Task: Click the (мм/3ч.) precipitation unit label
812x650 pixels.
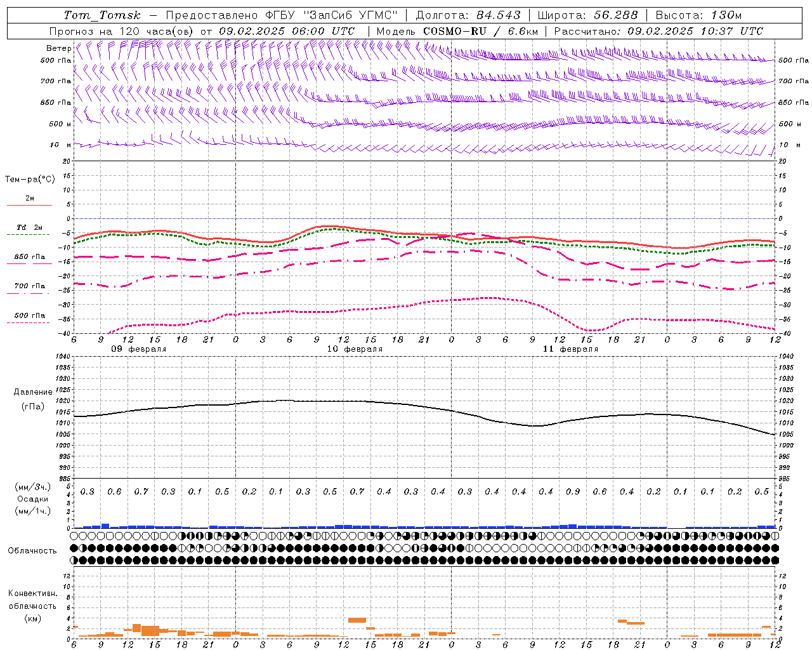Action: pos(33,487)
